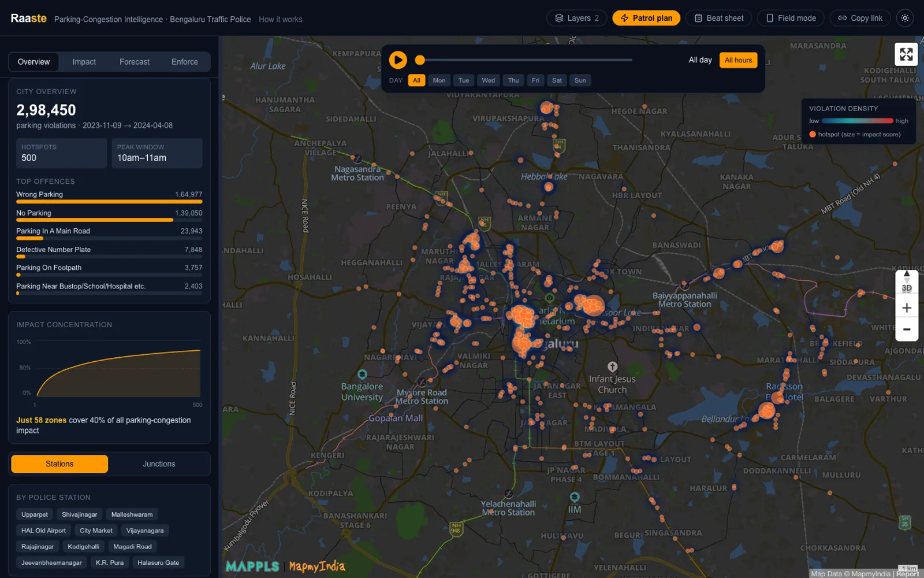Image resolution: width=924 pixels, height=578 pixels.
Task: Copy link to this view
Action: [860, 18]
